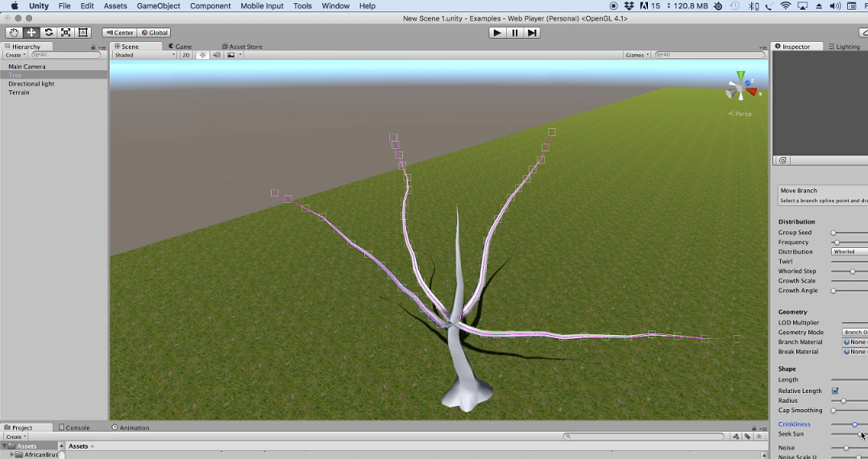Screen dimensions: 868x459
Task: Select the Move tool
Action: tap(31, 33)
